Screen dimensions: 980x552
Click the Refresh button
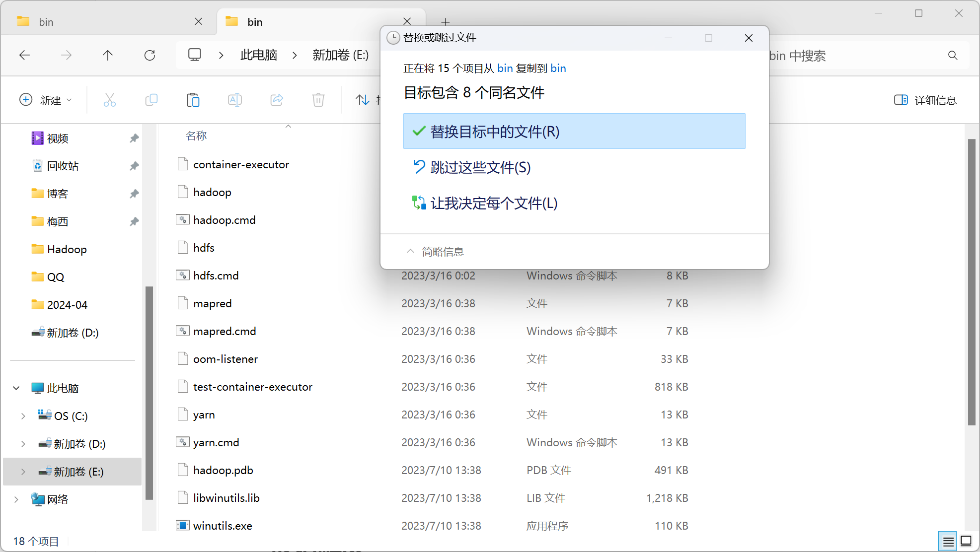click(x=150, y=55)
